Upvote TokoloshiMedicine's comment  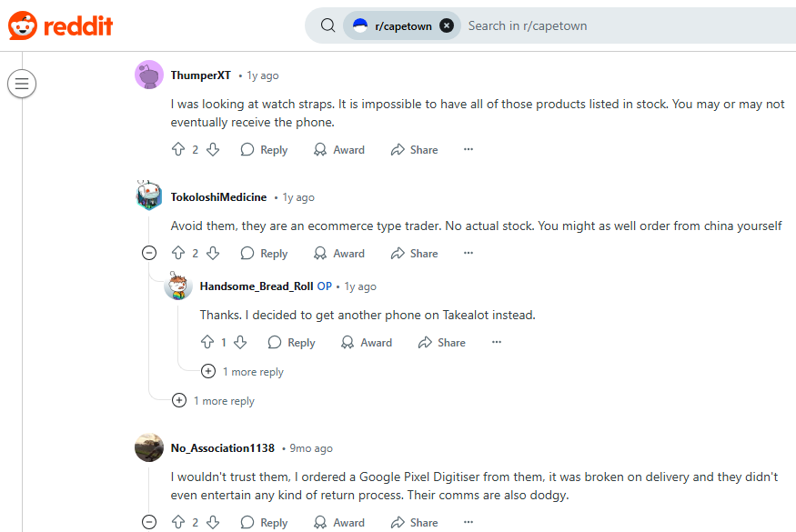coord(178,254)
